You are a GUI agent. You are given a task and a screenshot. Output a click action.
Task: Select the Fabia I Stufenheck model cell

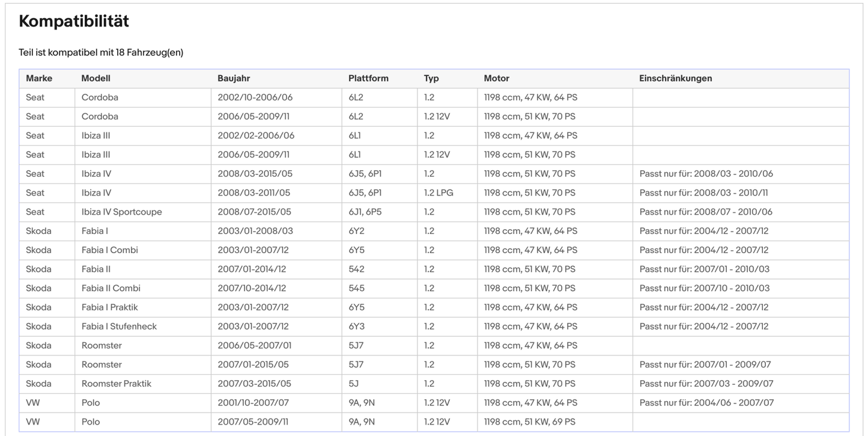tap(119, 327)
